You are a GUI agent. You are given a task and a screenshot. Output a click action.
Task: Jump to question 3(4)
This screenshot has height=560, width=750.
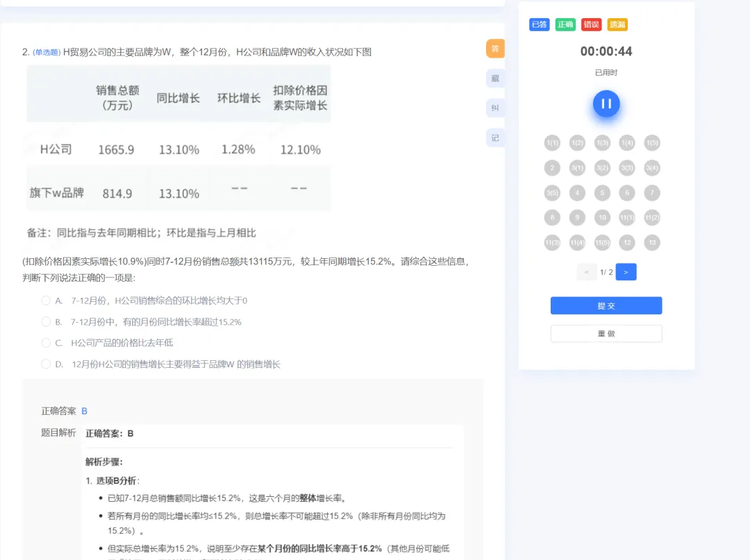(x=652, y=168)
